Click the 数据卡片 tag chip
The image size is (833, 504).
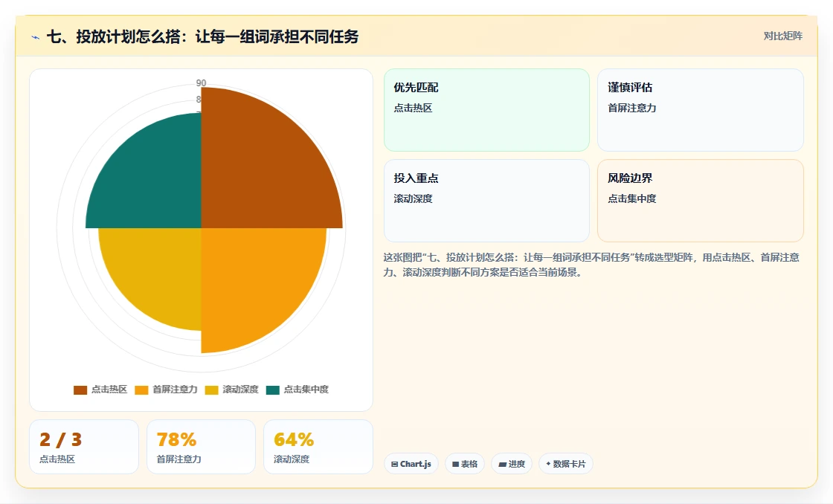tap(566, 464)
